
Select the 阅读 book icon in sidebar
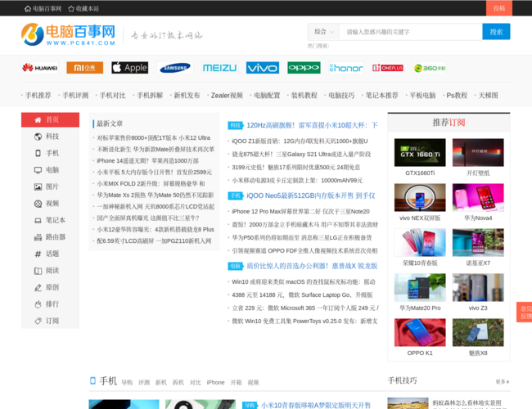tap(38, 271)
